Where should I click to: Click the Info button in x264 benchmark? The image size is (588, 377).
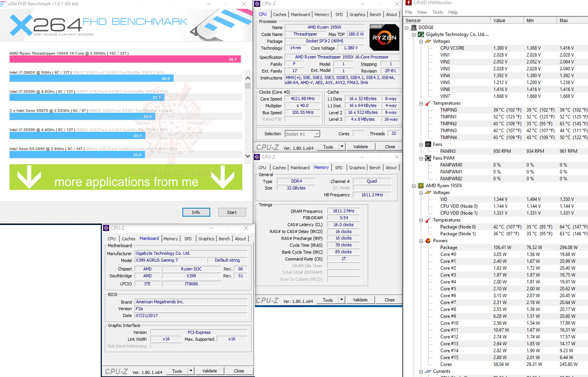point(196,212)
